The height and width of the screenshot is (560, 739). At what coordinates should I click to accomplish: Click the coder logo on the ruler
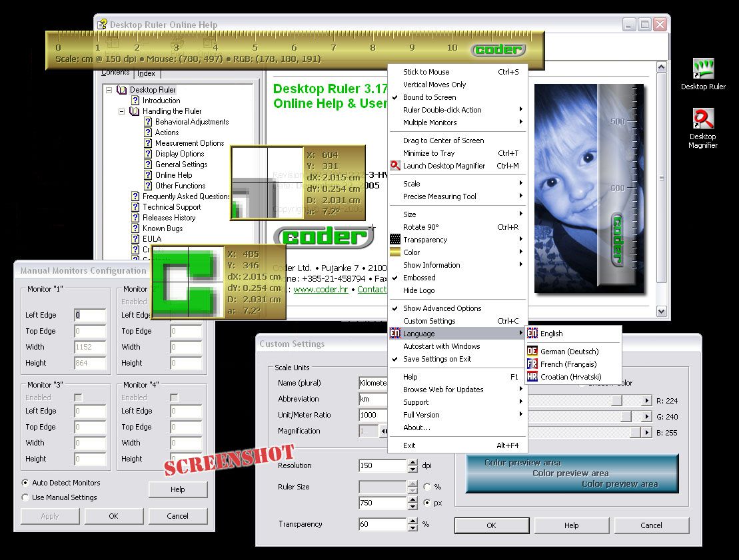(x=498, y=49)
